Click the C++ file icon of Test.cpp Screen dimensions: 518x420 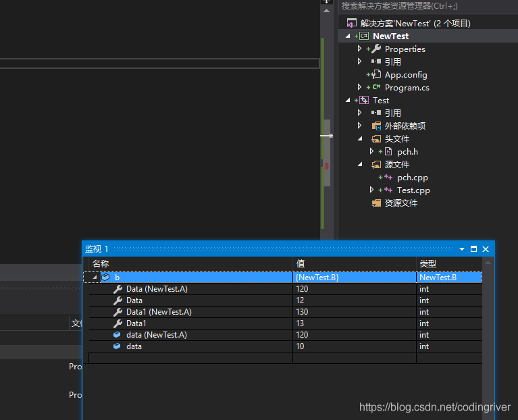pyautogui.click(x=388, y=190)
